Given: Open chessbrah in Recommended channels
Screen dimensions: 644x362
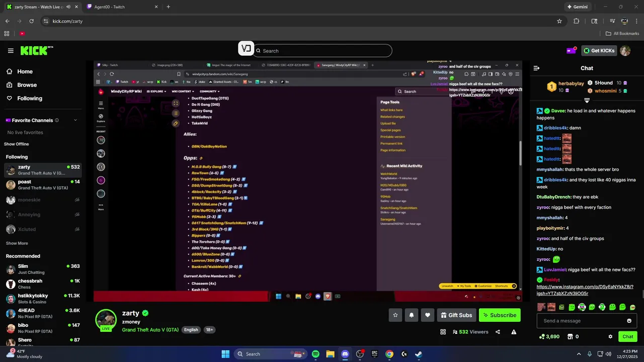Looking at the screenshot, I should (43, 284).
